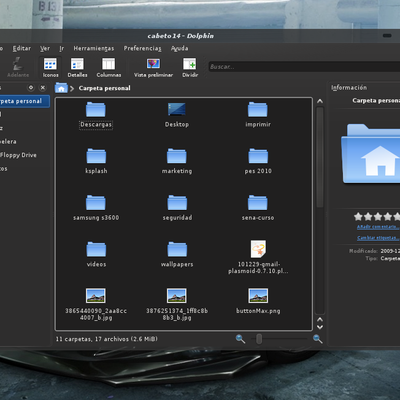The image size is (400, 400).
Task: Select the imprimir folder icon
Action: 258,109
